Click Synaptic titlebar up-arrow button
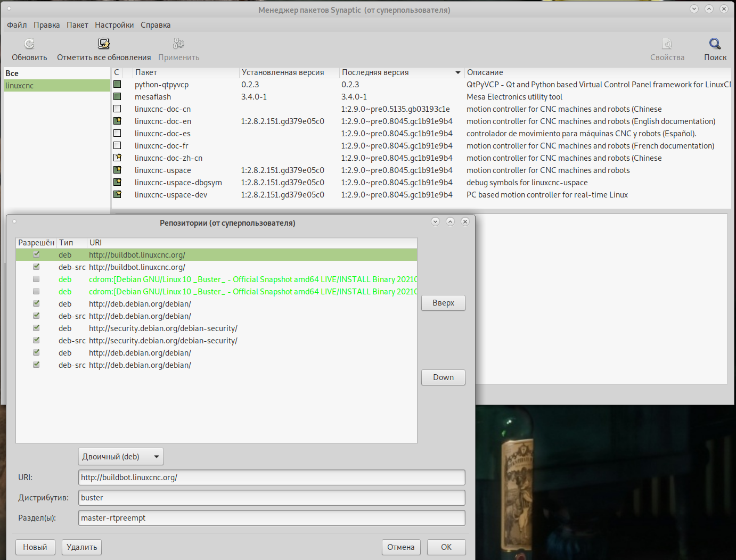This screenshot has height=560, width=736. click(x=709, y=9)
